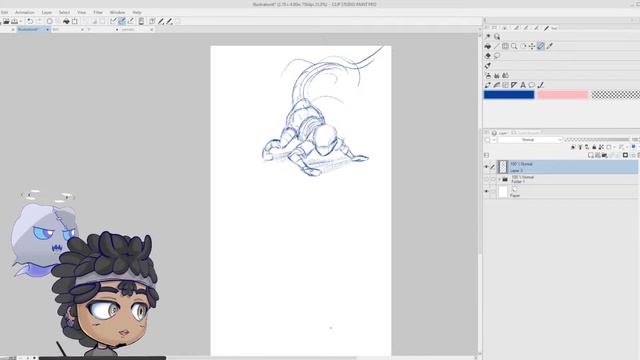This screenshot has width=640, height=360.
Task: Click the Undo arrow in command bar
Action: coord(30,21)
